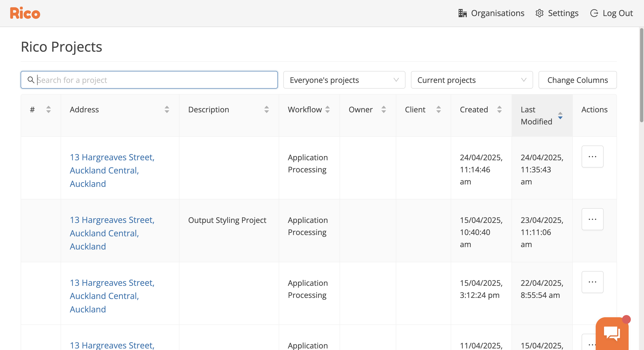The height and width of the screenshot is (350, 644).
Task: Sort the Client column
Action: coord(438,109)
